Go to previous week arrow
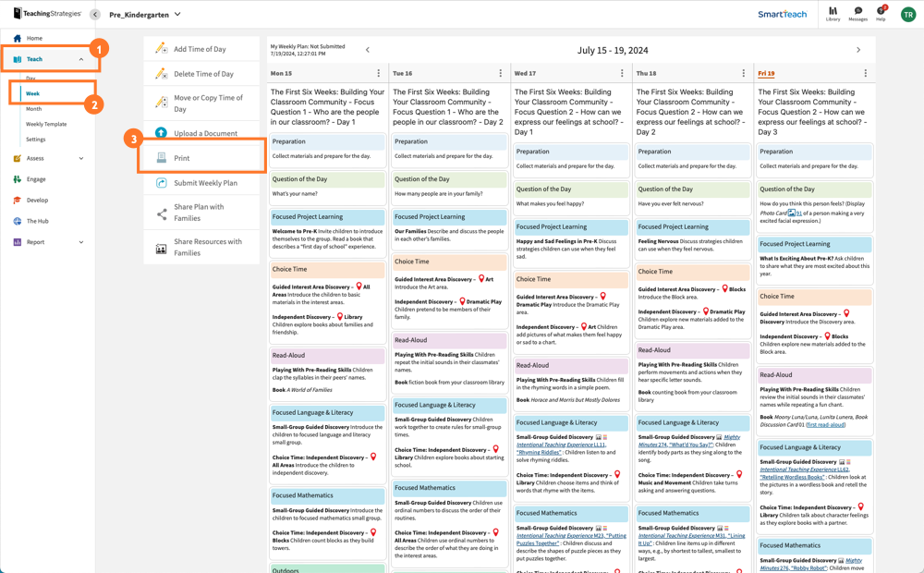The width and height of the screenshot is (924, 573). [368, 50]
